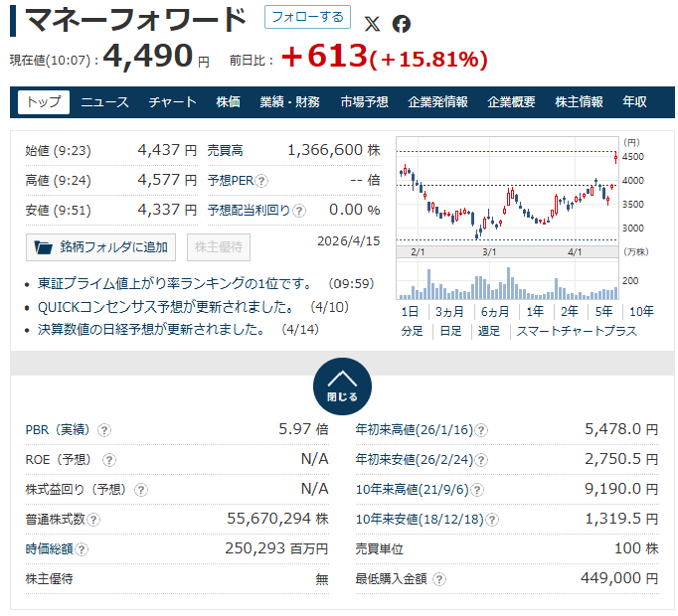This screenshot has height=616, width=678.
Task: Click the 普通株式数 value 55,670,294 株
Action: coord(277,519)
